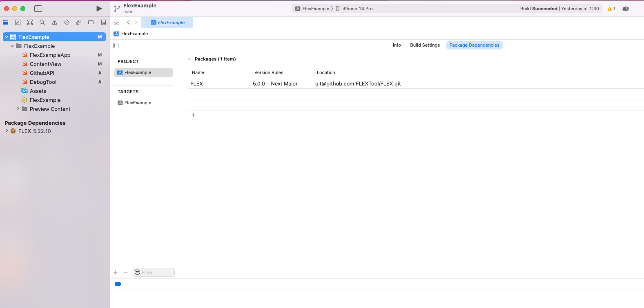644x308 pixels.
Task: Collapse the FlexExample group folder
Action: [x=12, y=46]
